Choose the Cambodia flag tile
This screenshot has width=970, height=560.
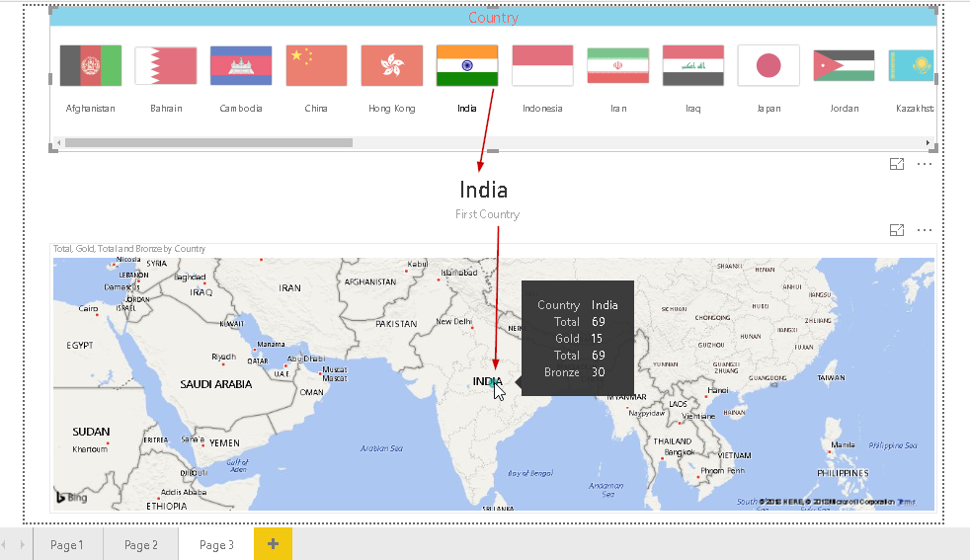[241, 66]
